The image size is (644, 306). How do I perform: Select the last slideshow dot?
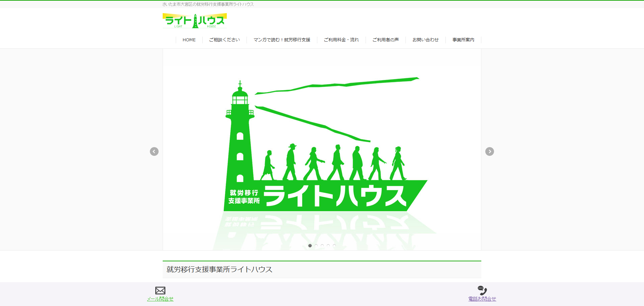point(334,246)
